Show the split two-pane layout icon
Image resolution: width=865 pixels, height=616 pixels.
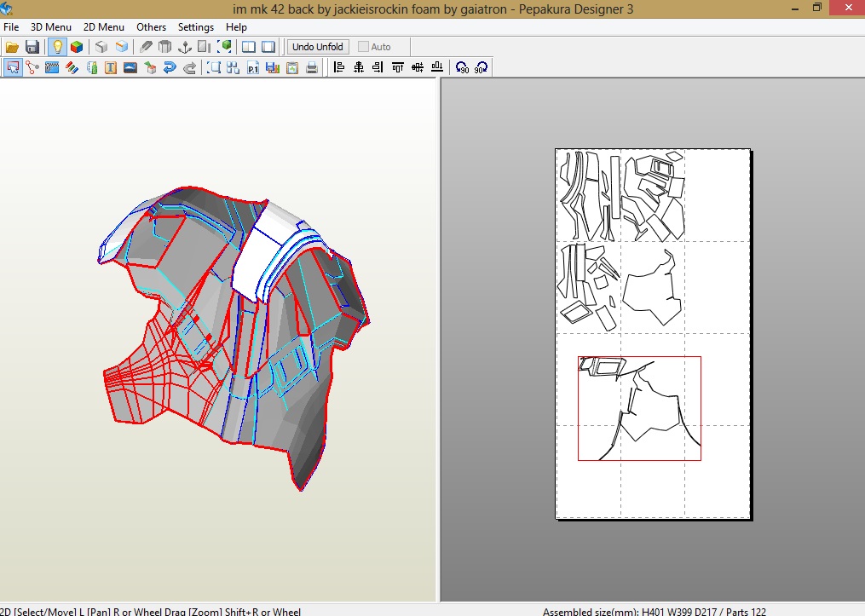coord(249,47)
